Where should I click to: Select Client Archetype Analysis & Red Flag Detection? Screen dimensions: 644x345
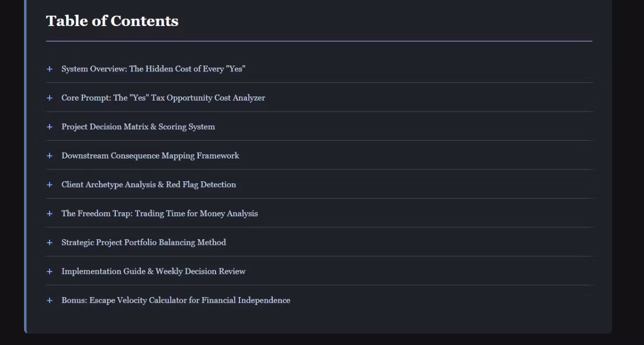149,184
